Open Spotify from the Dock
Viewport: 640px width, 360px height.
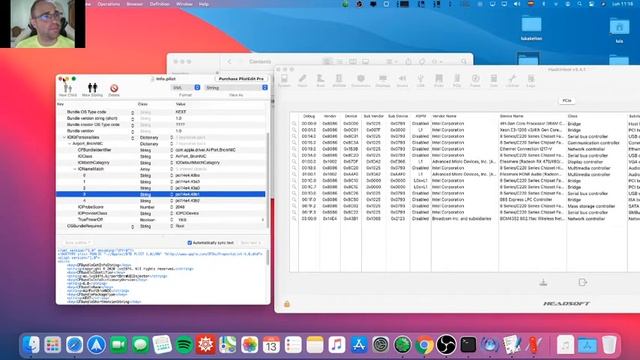184,345
